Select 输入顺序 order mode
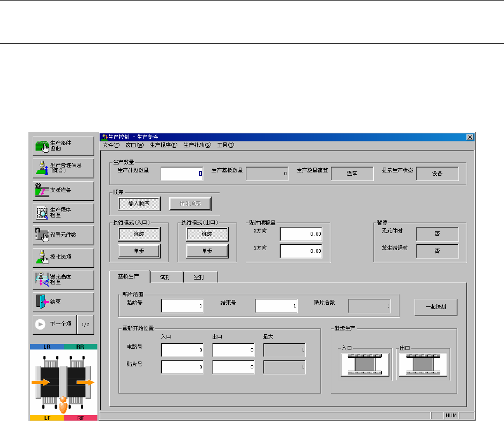 click(x=139, y=204)
